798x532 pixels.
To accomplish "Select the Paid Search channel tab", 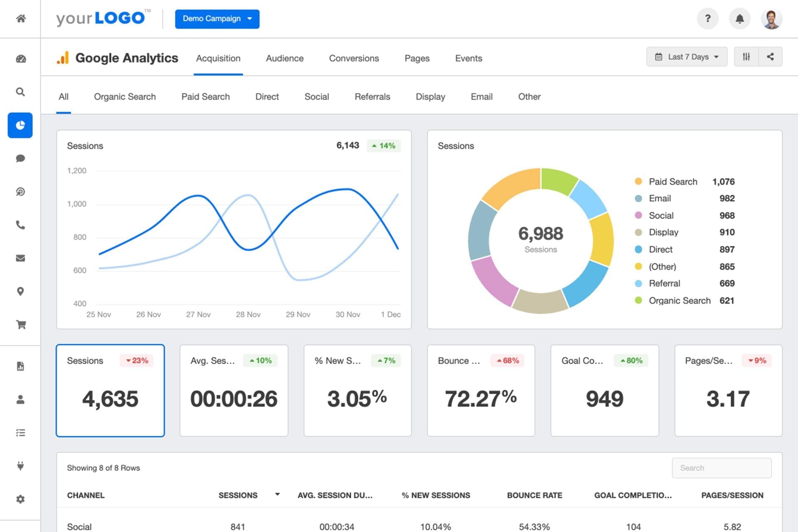I will 205,97.
